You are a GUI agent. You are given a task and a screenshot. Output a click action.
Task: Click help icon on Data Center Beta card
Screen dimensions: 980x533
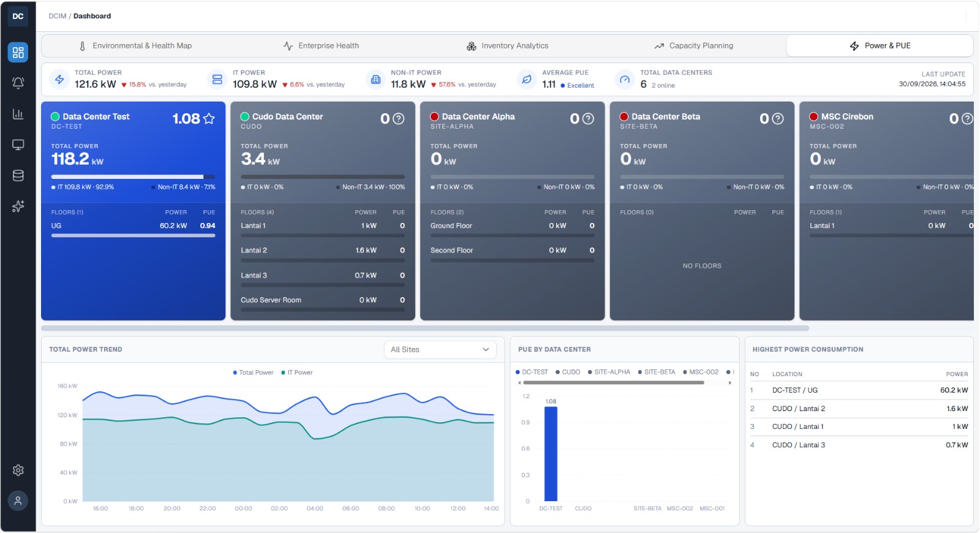(778, 119)
